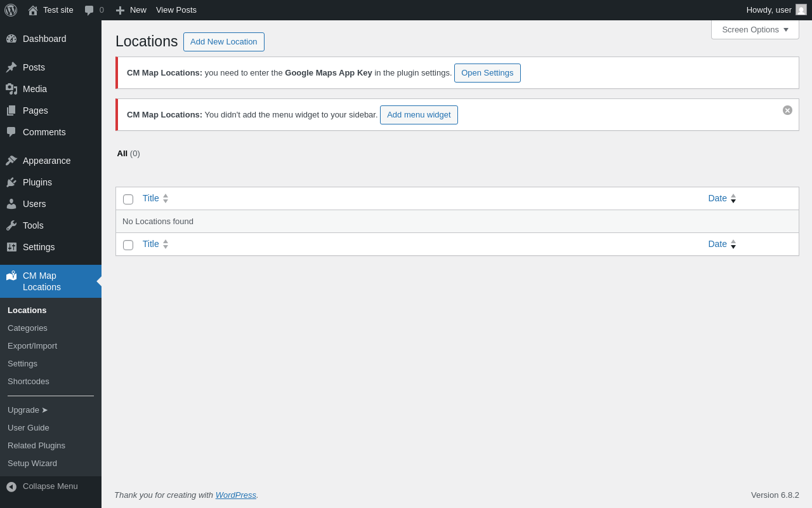812x508 pixels.
Task: Click the plus icon beside New
Action: click(x=120, y=10)
